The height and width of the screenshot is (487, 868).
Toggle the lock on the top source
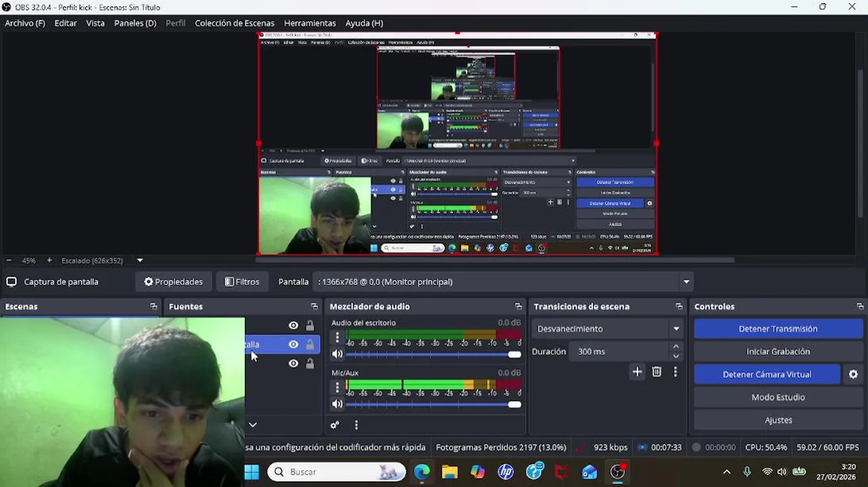(310, 325)
